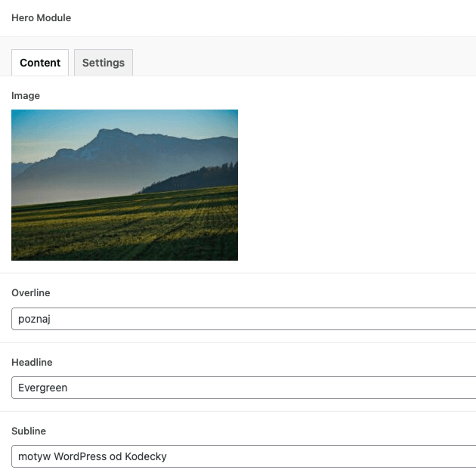Image resolution: width=476 pixels, height=476 pixels.
Task: Click the "Evergreen" text in Headline
Action: click(x=43, y=388)
